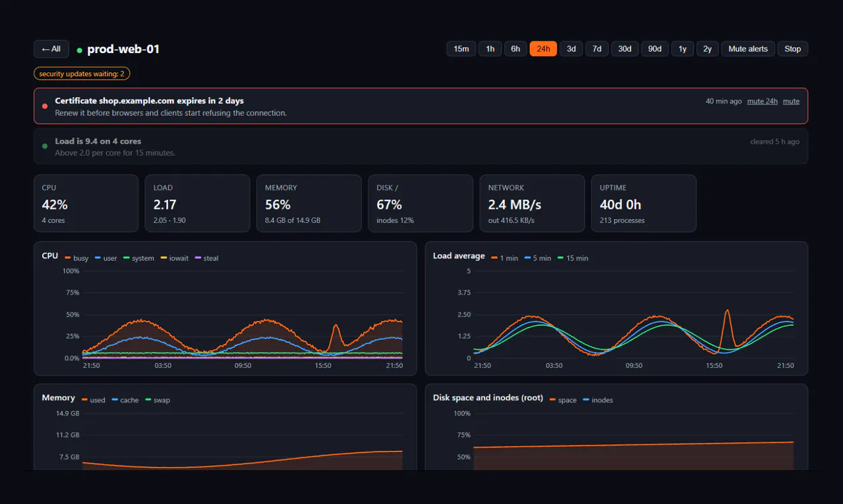Viewport: 843px width, 504px height.
Task: Switch to the 1y range
Action: coord(682,49)
